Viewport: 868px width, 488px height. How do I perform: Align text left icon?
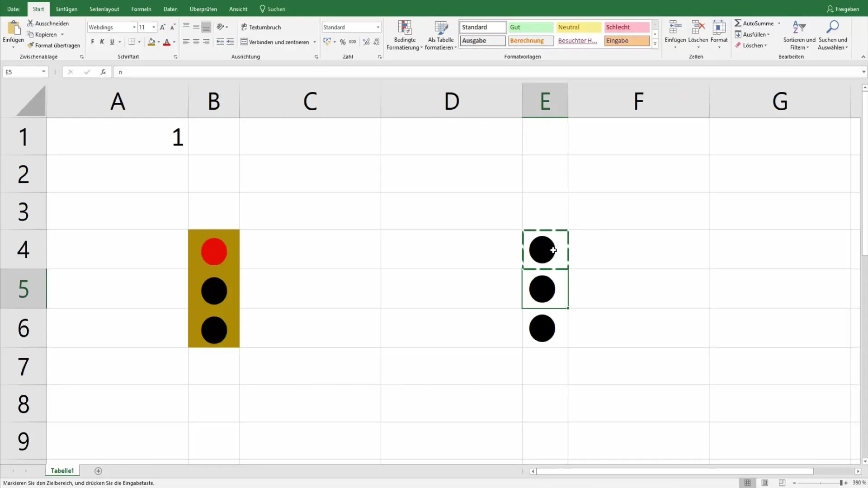point(186,42)
